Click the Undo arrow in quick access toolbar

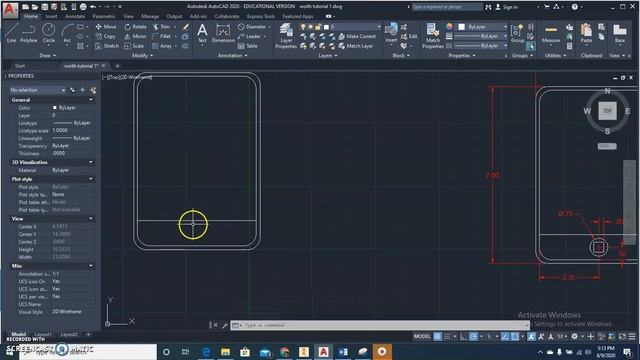pos(93,7)
